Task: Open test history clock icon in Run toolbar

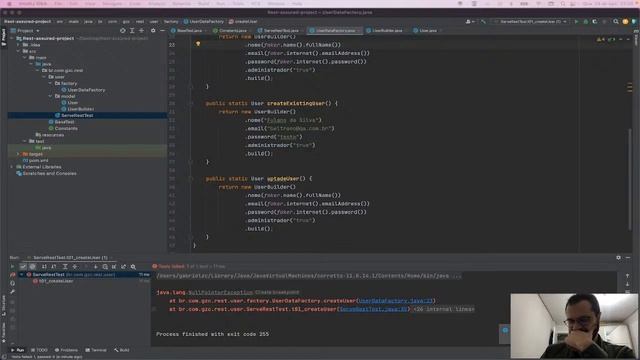Action: coord(105,267)
